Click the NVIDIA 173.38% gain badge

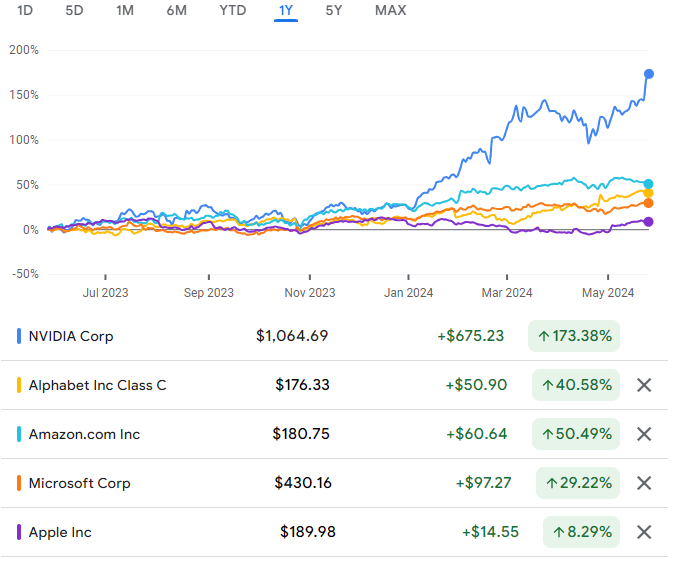574,336
